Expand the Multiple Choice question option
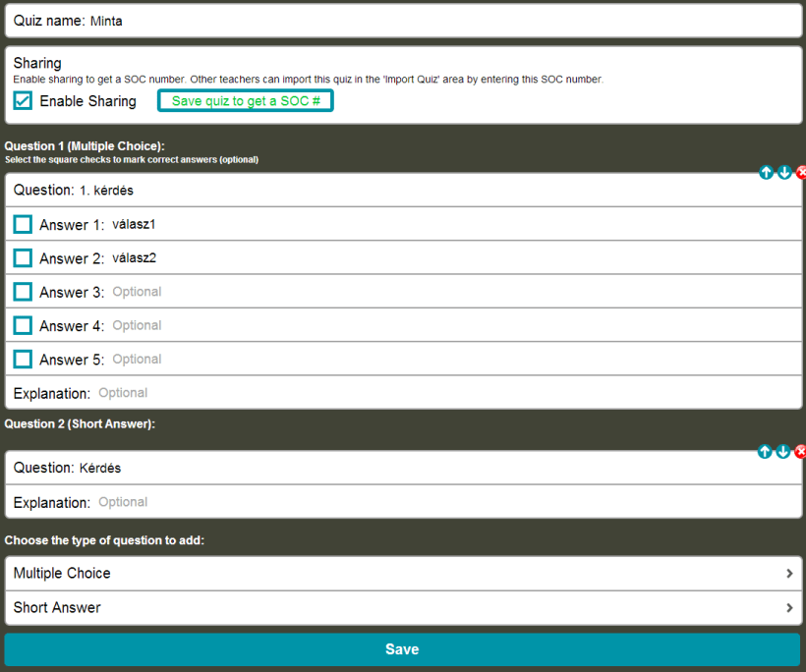Image resolution: width=806 pixels, height=672 pixels. [403, 573]
